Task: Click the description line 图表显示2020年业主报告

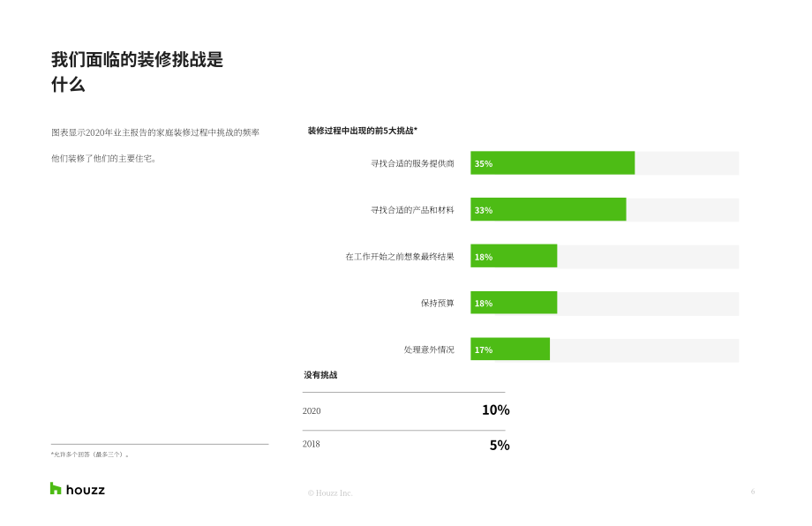Action: pyautogui.click(x=155, y=132)
